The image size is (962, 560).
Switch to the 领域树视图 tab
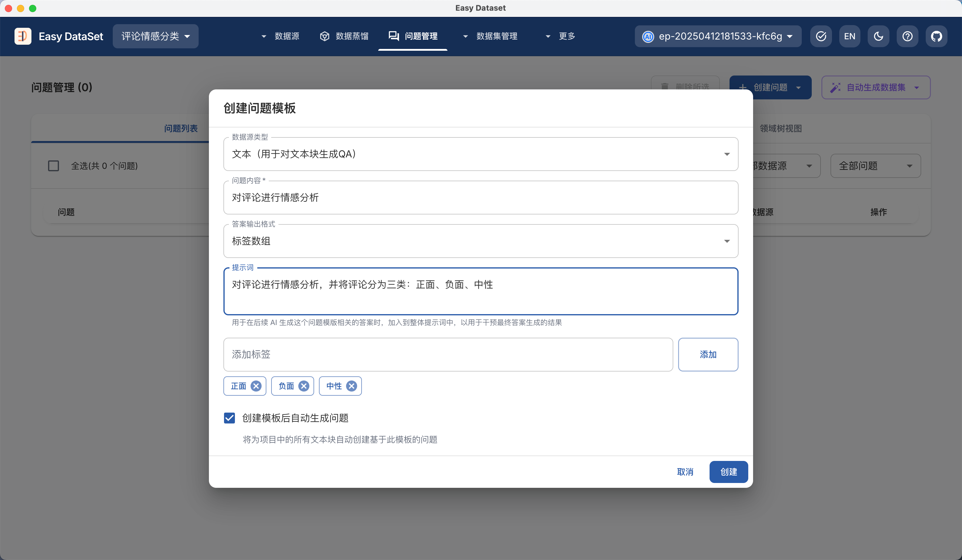[x=780, y=129]
